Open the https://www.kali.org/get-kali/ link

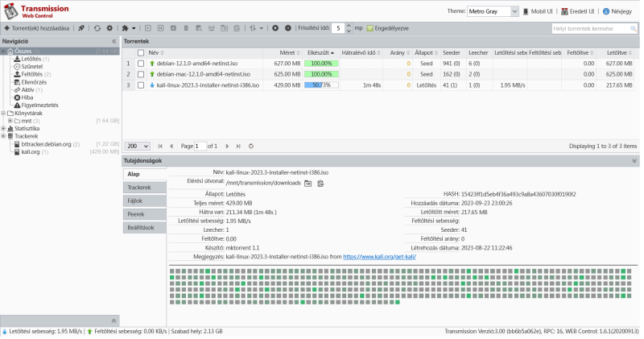(x=380, y=258)
